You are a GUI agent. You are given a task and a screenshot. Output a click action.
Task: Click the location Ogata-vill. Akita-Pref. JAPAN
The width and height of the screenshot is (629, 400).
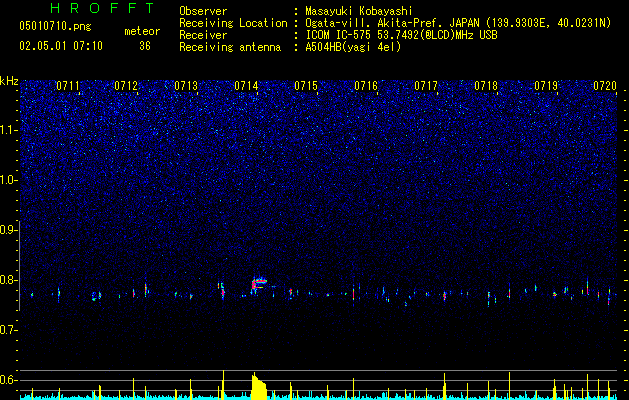(392, 23)
